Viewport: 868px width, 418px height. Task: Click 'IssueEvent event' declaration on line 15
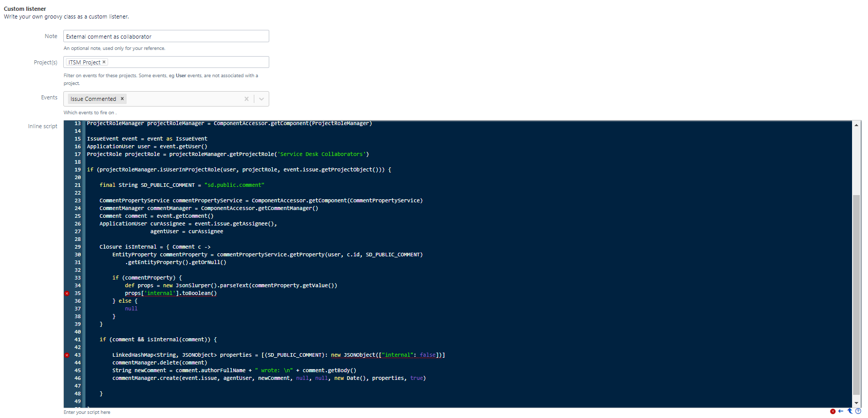[112, 139]
